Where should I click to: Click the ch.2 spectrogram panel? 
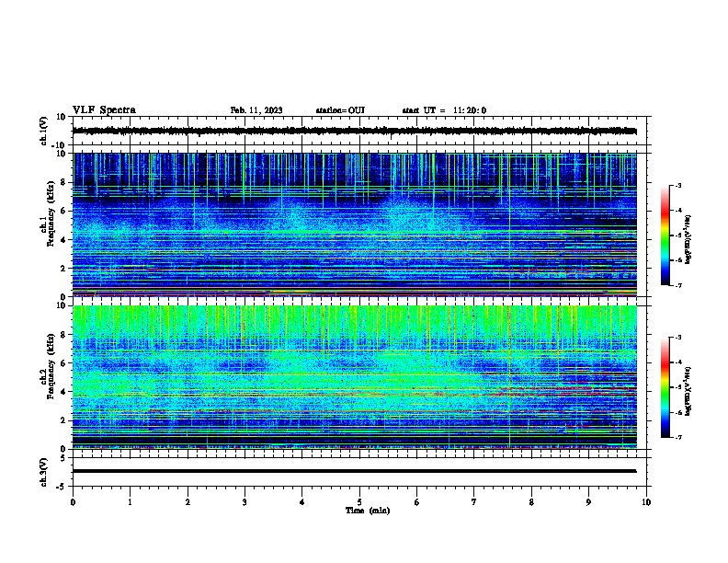(355, 377)
